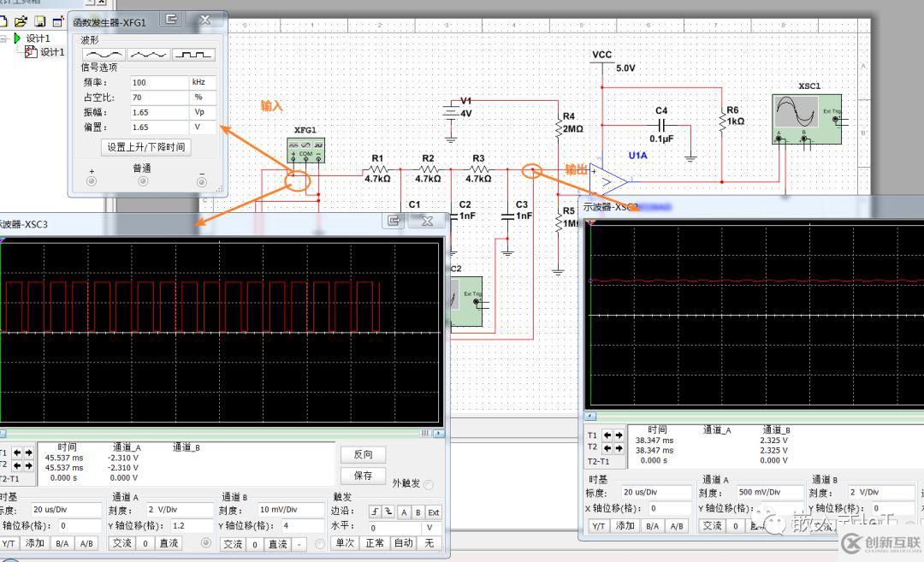Open the kHz frequency unit dropdown
Image resolution: width=924 pixels, height=562 pixels.
pyautogui.click(x=204, y=83)
